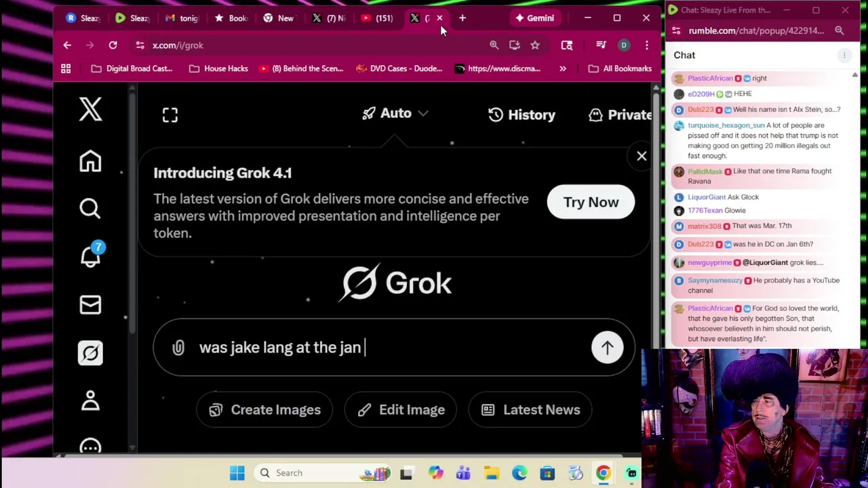Click the taskbar Search box
This screenshot has height=488, width=868.
(323, 472)
